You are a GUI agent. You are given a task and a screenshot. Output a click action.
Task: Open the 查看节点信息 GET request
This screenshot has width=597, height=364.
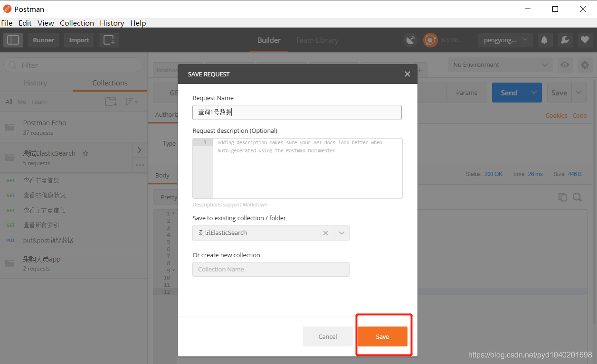(x=74, y=180)
